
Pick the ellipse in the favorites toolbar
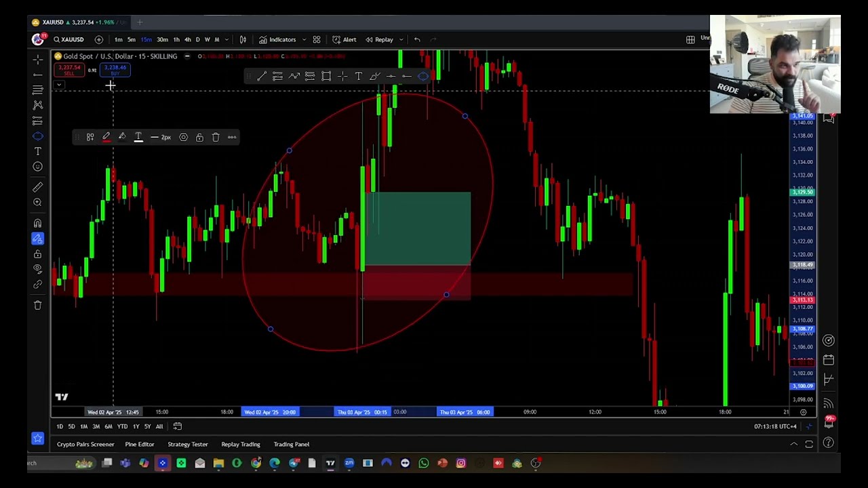pyautogui.click(x=423, y=76)
